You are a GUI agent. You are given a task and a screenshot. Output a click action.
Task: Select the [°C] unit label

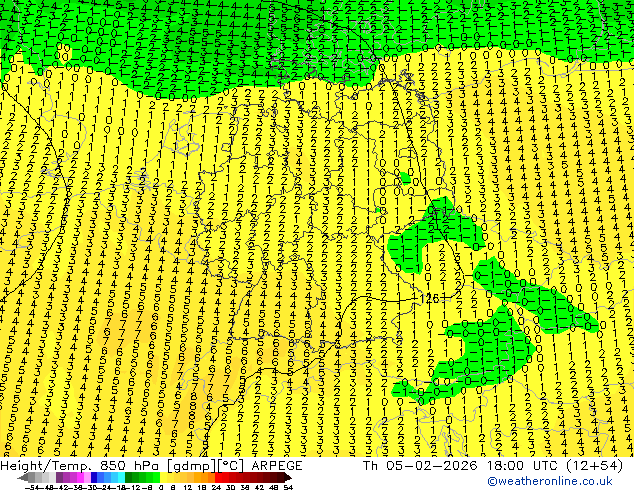(x=231, y=466)
